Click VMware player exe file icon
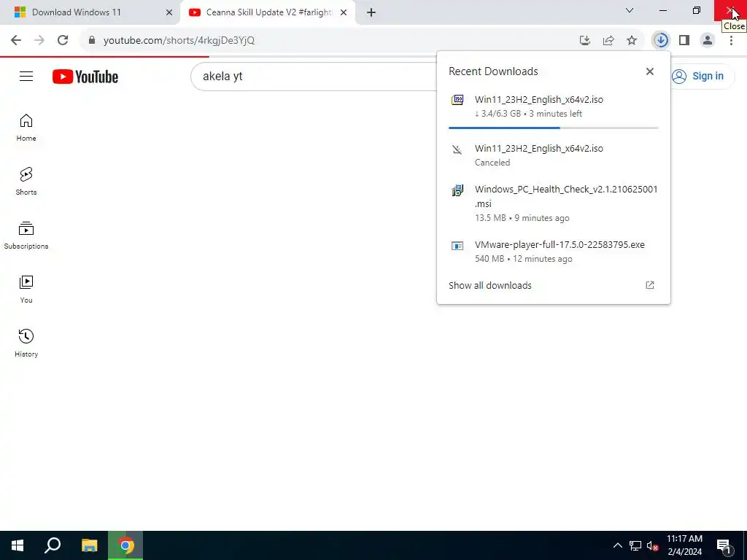The height and width of the screenshot is (560, 747). (457, 246)
